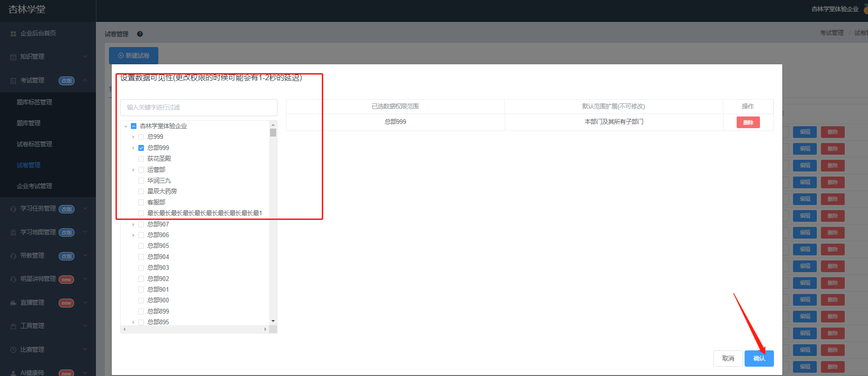Click the 带教管理 sidebar icon
Image resolution: width=868 pixels, height=376 pixels.
[x=13, y=256]
